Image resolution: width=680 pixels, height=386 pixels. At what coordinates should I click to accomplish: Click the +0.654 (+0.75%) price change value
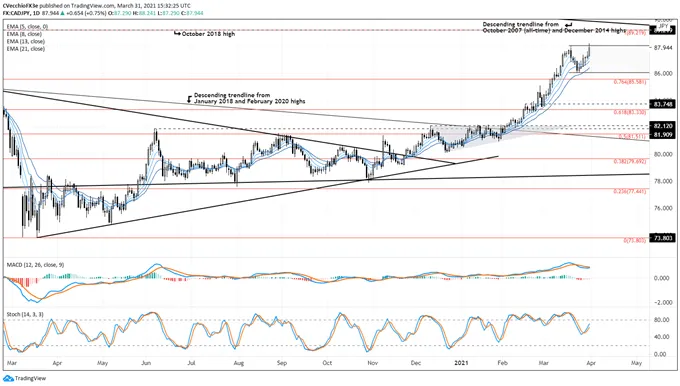[86, 13]
